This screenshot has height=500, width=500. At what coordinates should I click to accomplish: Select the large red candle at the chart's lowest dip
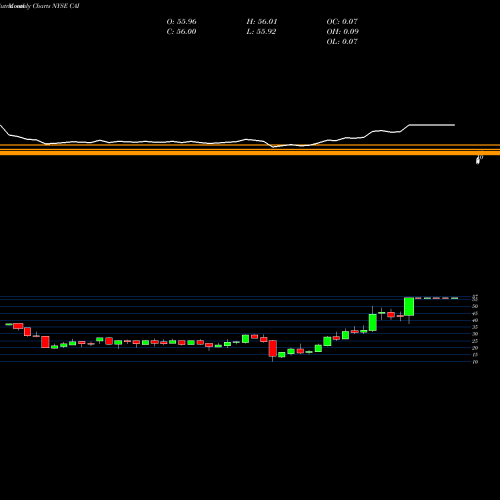click(x=273, y=349)
